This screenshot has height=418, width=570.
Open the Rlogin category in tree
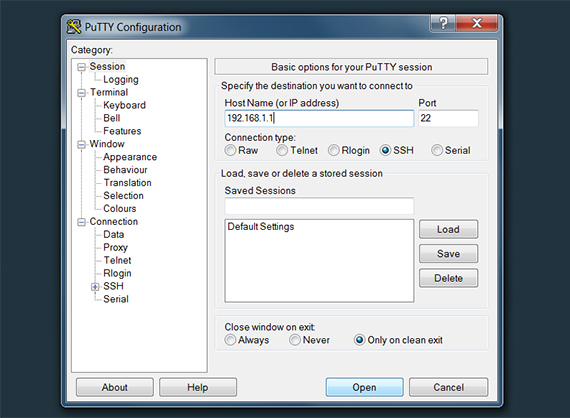(117, 273)
